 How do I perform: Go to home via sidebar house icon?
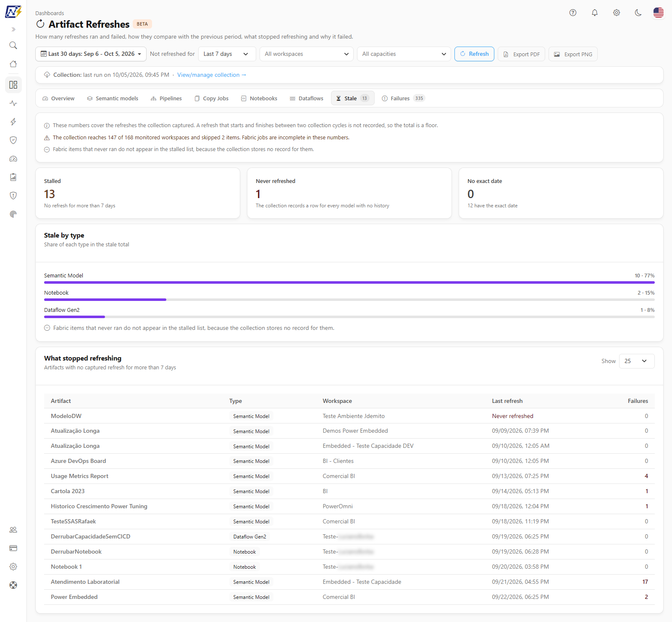click(x=13, y=64)
